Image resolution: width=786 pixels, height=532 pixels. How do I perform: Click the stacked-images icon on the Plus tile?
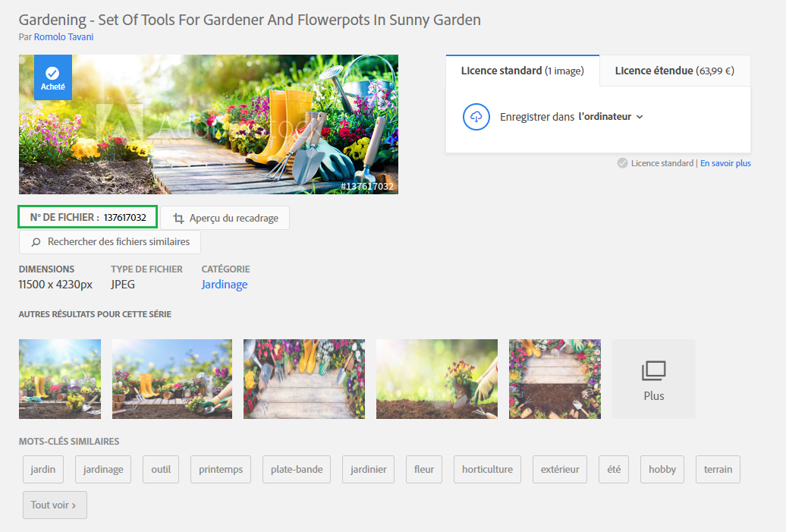pyautogui.click(x=653, y=370)
